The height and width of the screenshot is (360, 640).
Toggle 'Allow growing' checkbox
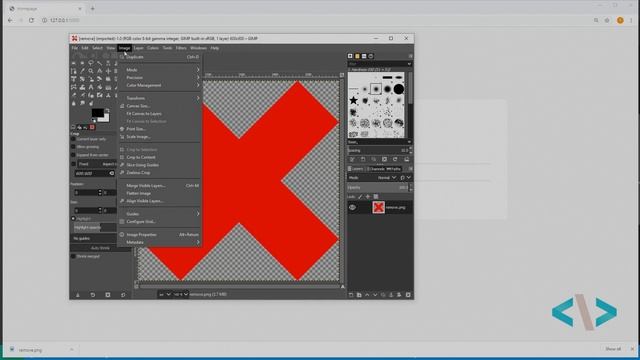tap(73, 147)
